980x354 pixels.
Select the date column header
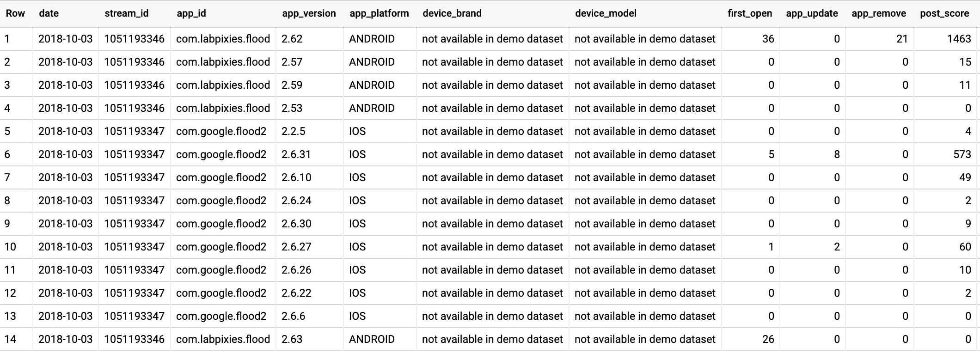pyautogui.click(x=49, y=13)
